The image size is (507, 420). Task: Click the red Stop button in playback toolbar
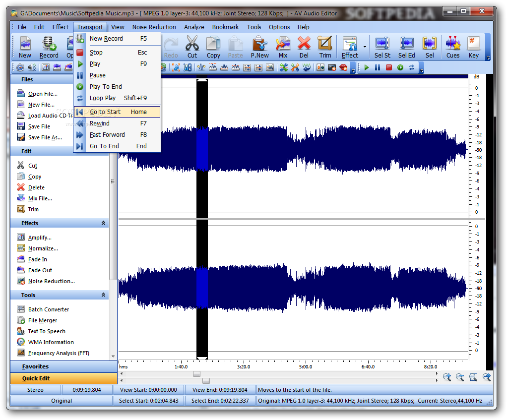(389, 67)
